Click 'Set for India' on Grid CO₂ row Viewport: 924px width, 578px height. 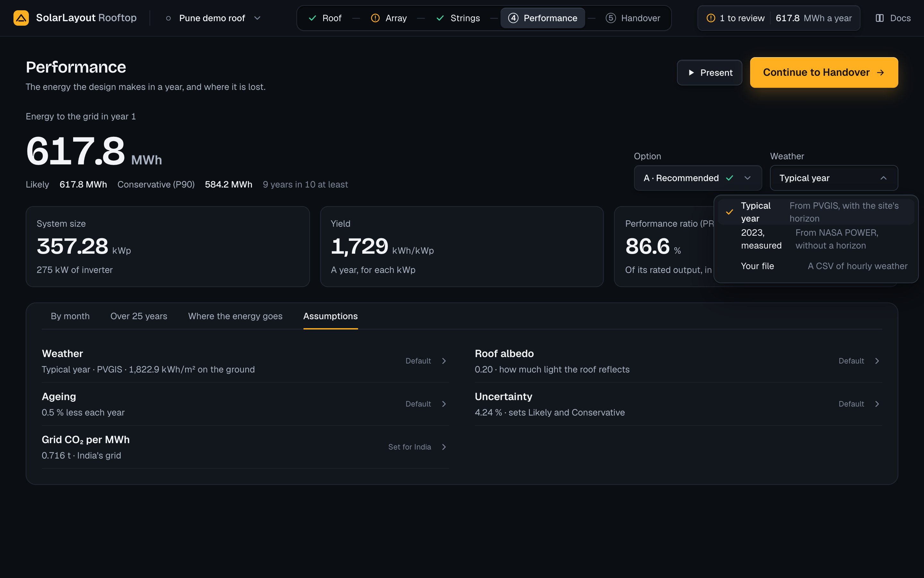click(409, 447)
